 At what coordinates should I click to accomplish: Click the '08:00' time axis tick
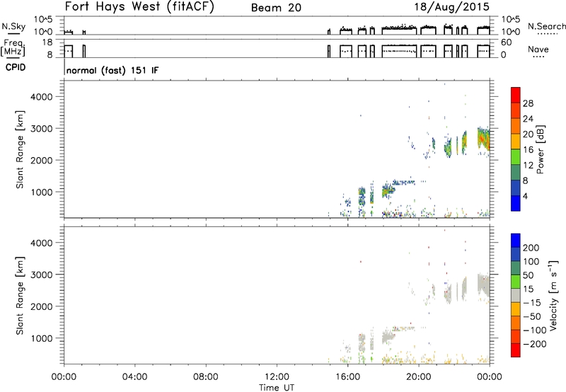[206, 377]
